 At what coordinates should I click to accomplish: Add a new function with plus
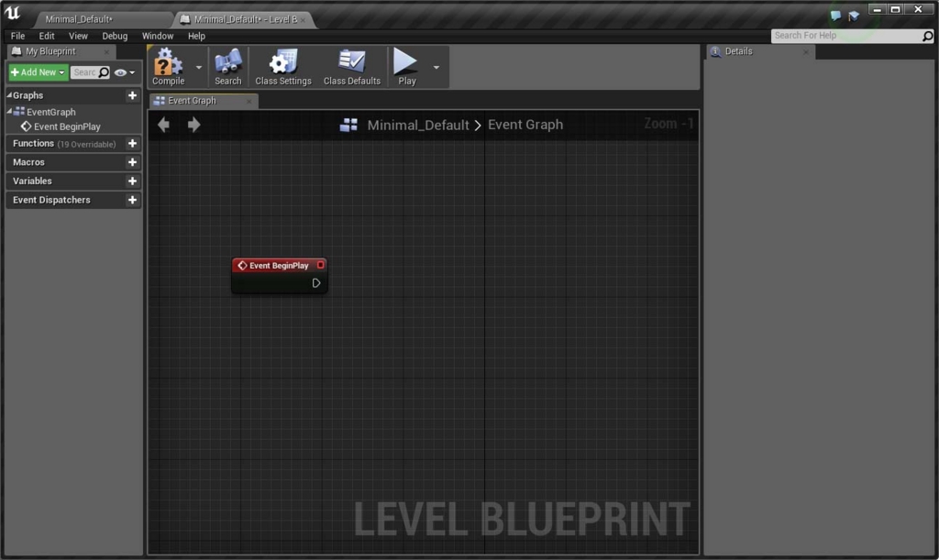(x=132, y=144)
